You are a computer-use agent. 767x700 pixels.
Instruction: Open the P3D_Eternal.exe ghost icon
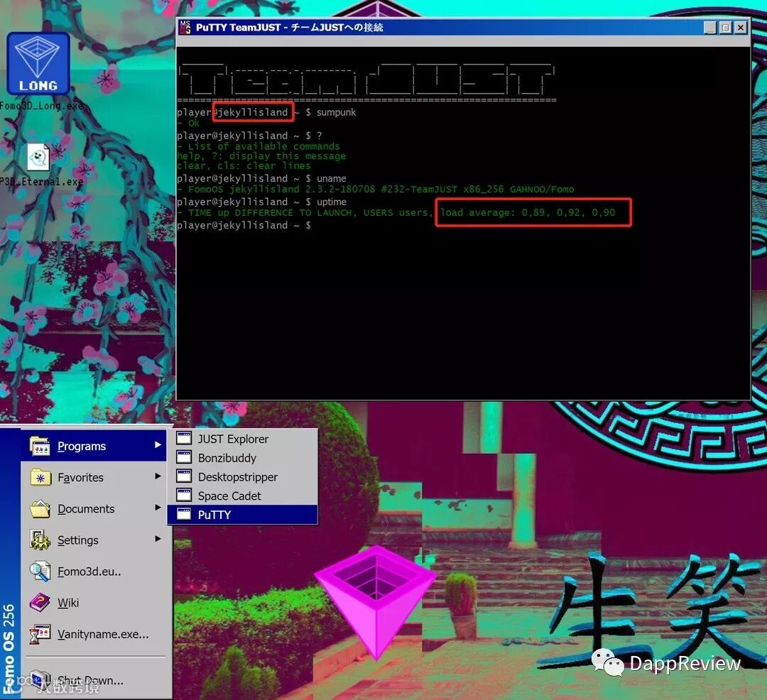click(x=38, y=158)
